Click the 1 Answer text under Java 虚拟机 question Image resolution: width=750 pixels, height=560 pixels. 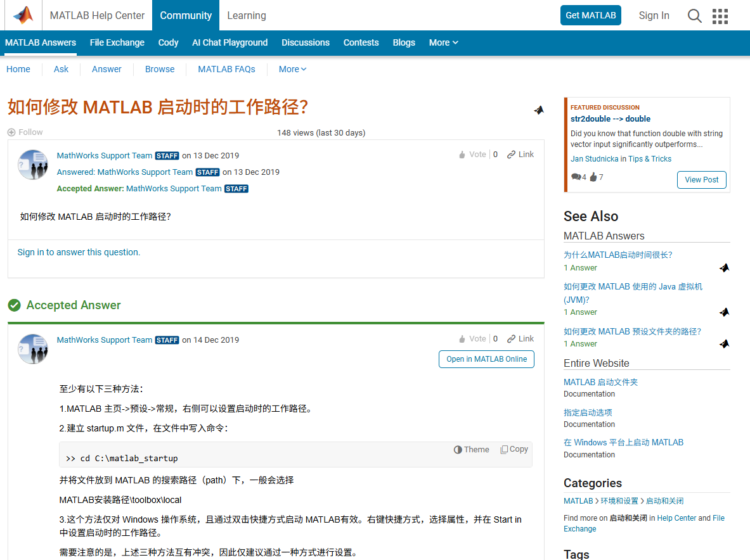[x=580, y=312]
